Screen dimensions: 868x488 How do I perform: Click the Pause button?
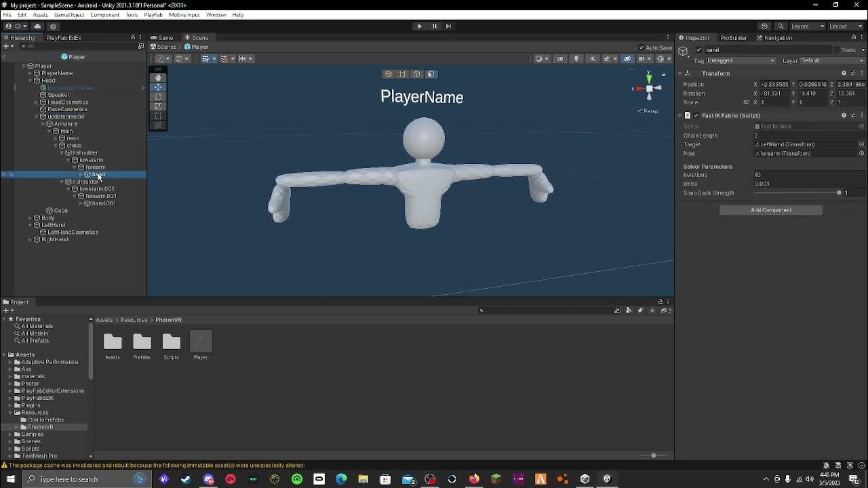click(434, 26)
